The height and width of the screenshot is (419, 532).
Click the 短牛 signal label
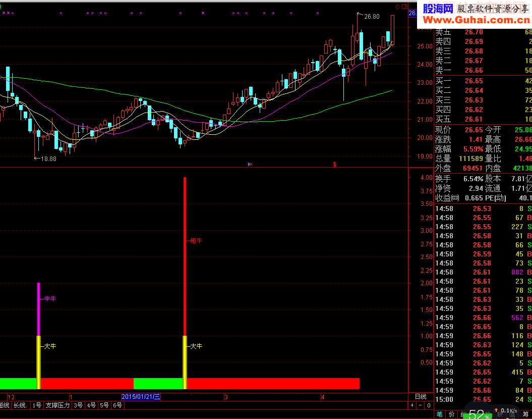point(196,241)
